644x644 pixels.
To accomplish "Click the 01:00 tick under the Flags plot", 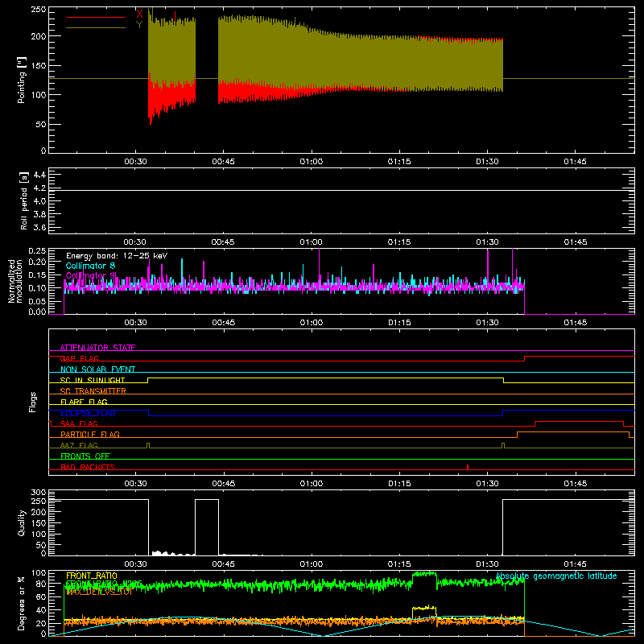I will pos(312,484).
